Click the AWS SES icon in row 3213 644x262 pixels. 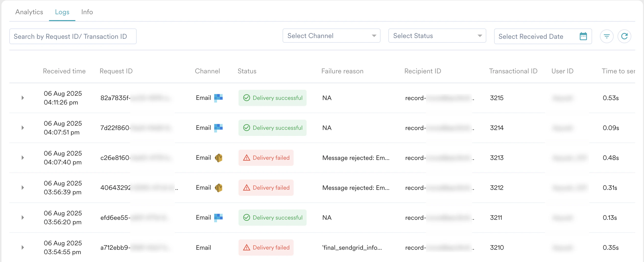tap(218, 157)
